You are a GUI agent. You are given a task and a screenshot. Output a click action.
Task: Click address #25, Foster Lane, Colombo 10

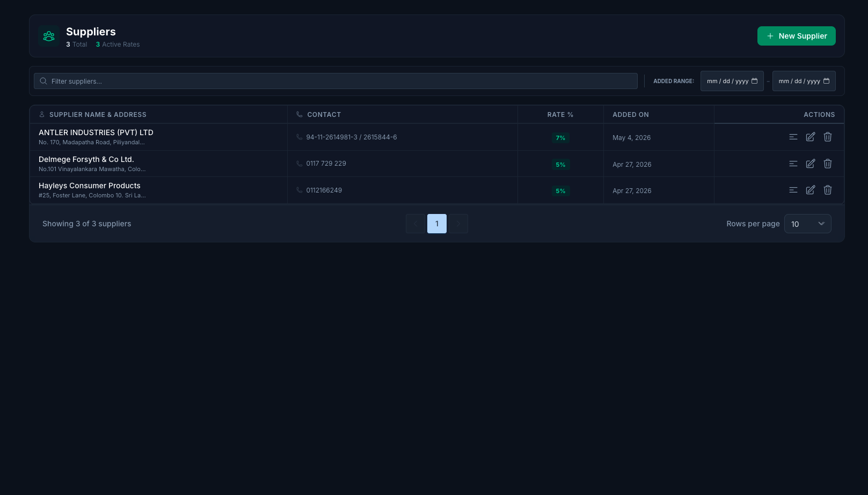[92, 196]
